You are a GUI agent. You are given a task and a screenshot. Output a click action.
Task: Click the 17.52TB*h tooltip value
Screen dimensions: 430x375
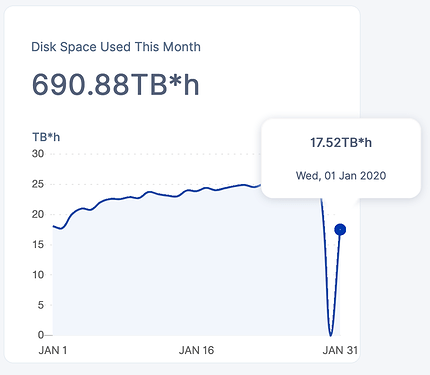pyautogui.click(x=341, y=143)
